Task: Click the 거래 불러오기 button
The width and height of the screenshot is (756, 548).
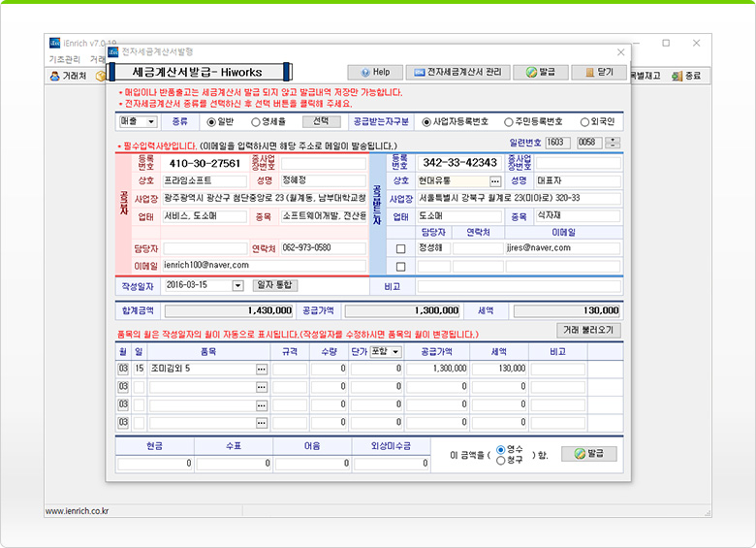Action: point(588,330)
